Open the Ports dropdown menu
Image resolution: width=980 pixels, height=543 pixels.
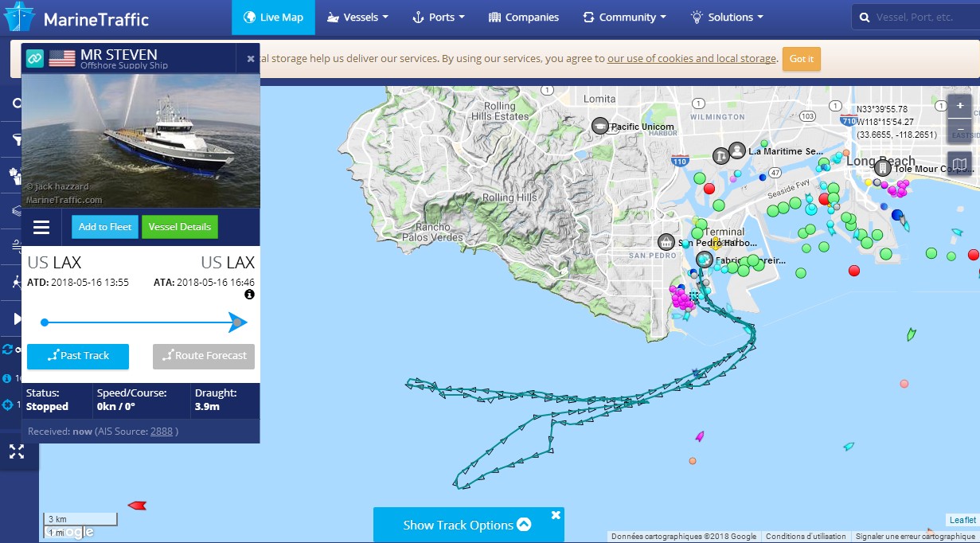(438, 18)
